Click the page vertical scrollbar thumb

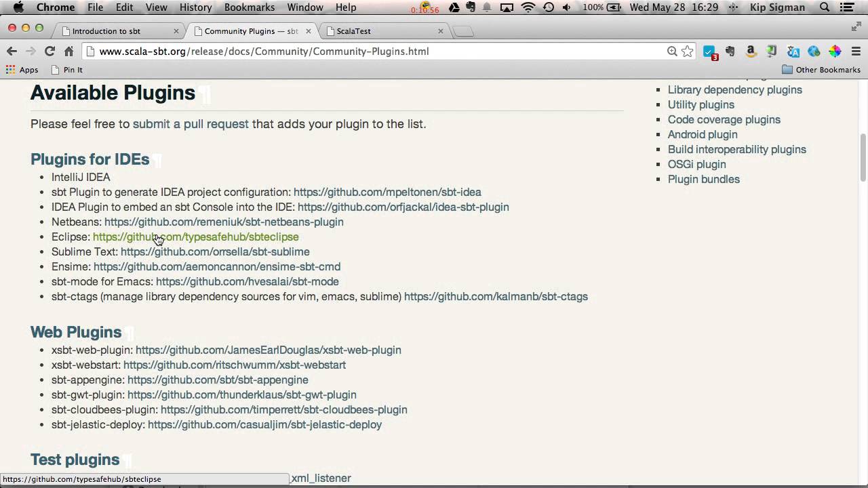863,157
